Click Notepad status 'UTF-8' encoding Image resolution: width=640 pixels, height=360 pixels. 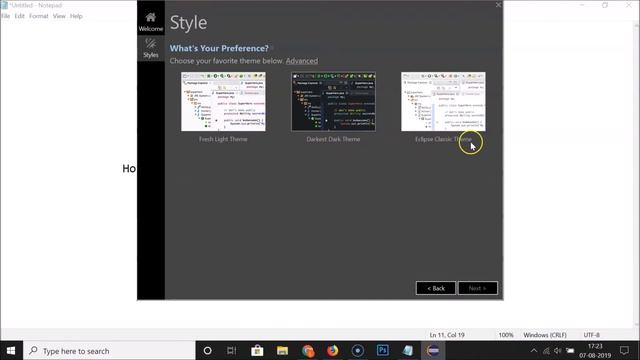(591, 335)
